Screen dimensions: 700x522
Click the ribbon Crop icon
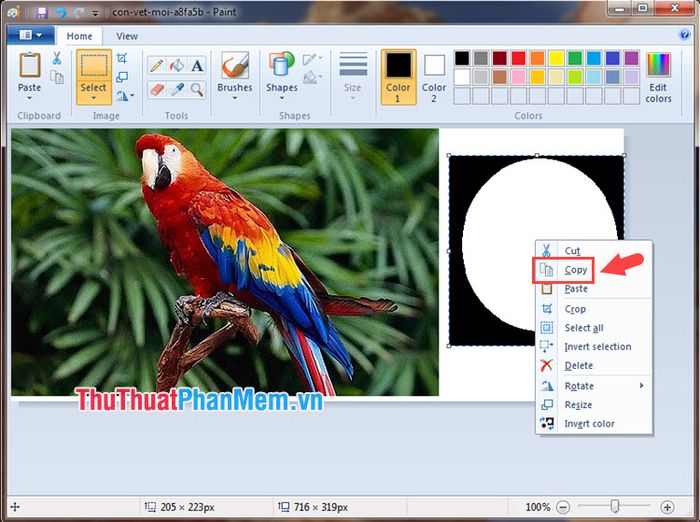[x=122, y=58]
